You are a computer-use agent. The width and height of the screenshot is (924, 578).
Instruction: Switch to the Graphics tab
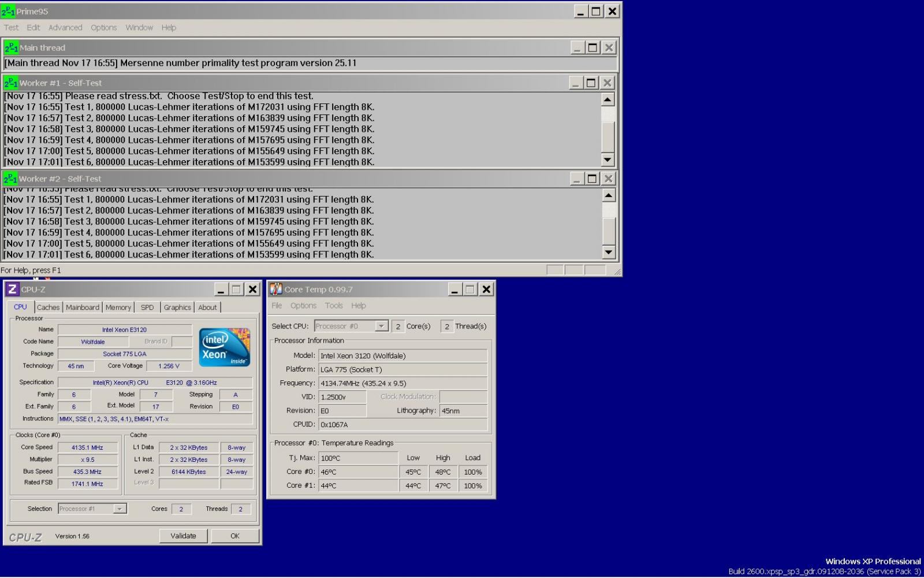point(177,307)
